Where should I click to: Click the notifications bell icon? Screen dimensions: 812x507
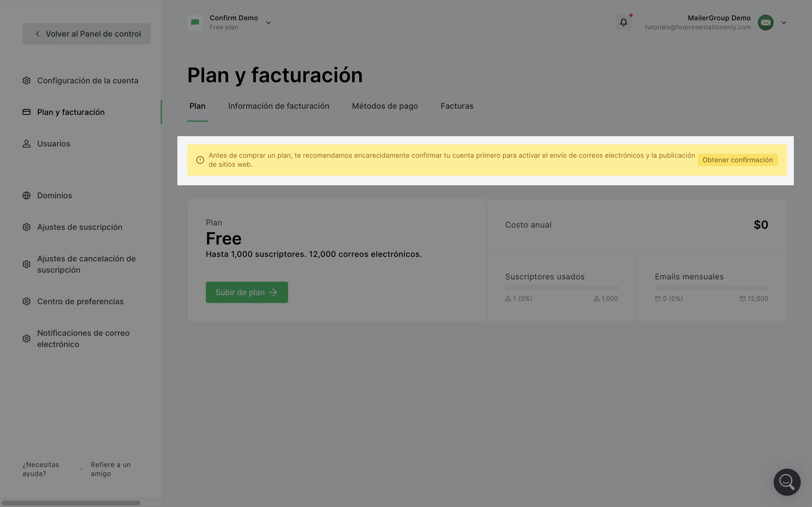click(x=623, y=23)
